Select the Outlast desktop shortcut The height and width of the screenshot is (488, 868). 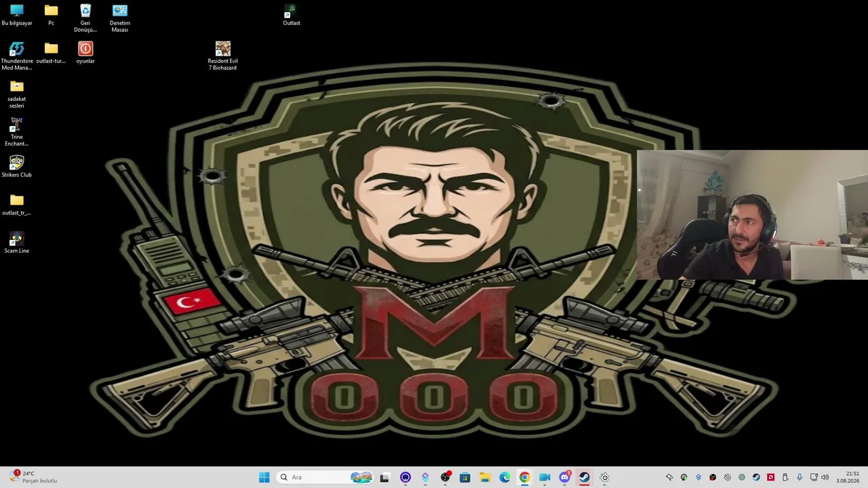(x=292, y=15)
